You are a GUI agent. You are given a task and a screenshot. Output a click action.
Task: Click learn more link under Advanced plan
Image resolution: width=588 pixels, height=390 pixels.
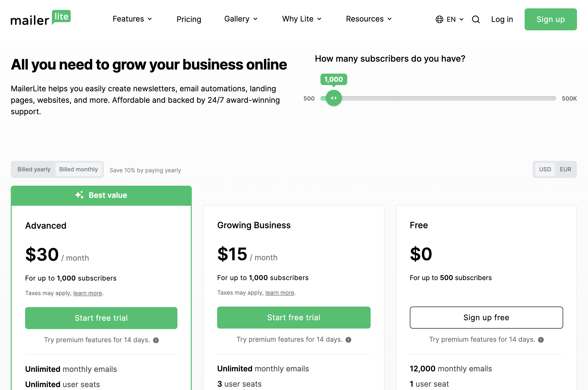(x=87, y=293)
